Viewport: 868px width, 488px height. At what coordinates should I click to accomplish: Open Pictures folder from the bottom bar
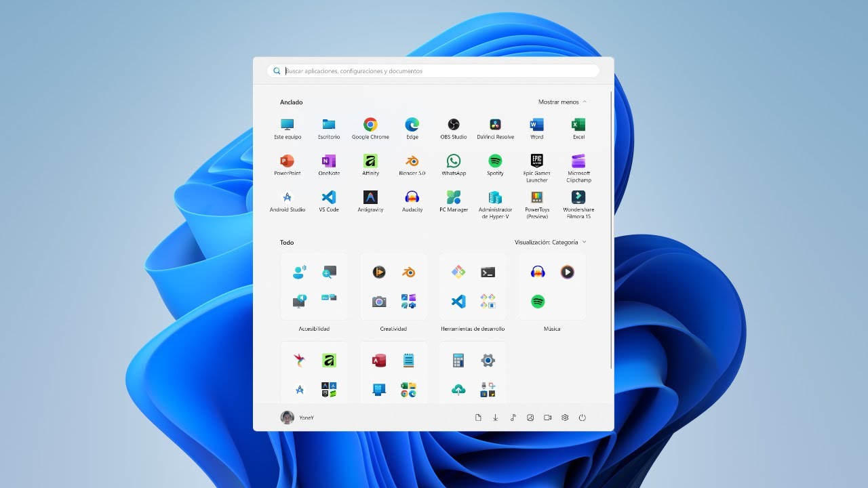pyautogui.click(x=530, y=418)
